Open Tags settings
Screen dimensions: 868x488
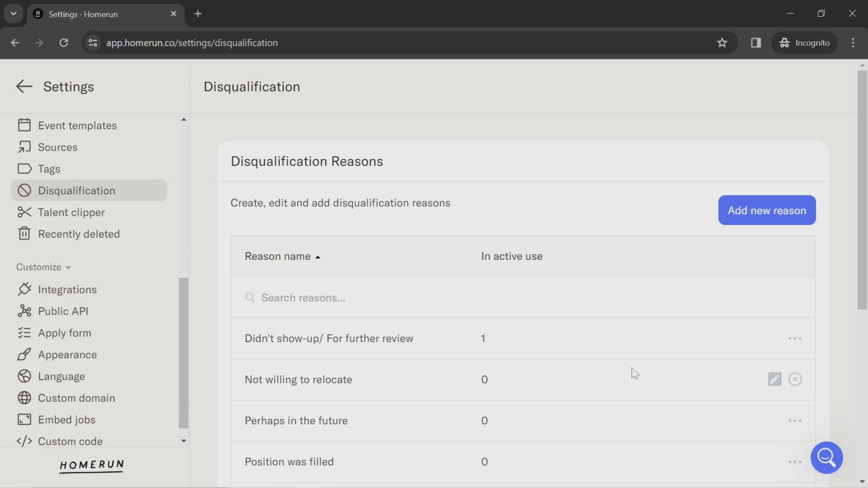point(49,169)
